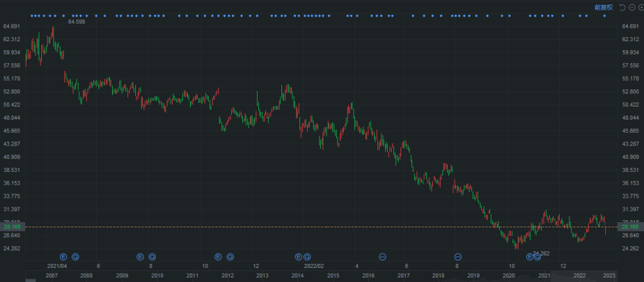Click the ellipsis marker above second month 8
Viewport: 644px width, 282px height.
tap(458, 256)
